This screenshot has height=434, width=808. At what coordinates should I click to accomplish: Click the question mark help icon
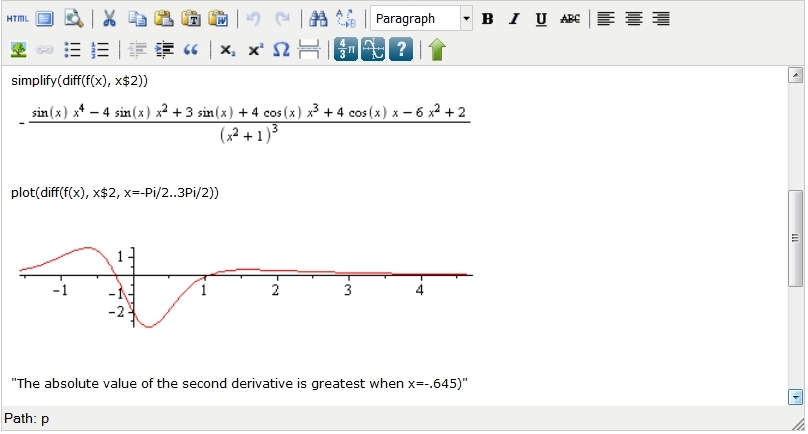[400, 49]
